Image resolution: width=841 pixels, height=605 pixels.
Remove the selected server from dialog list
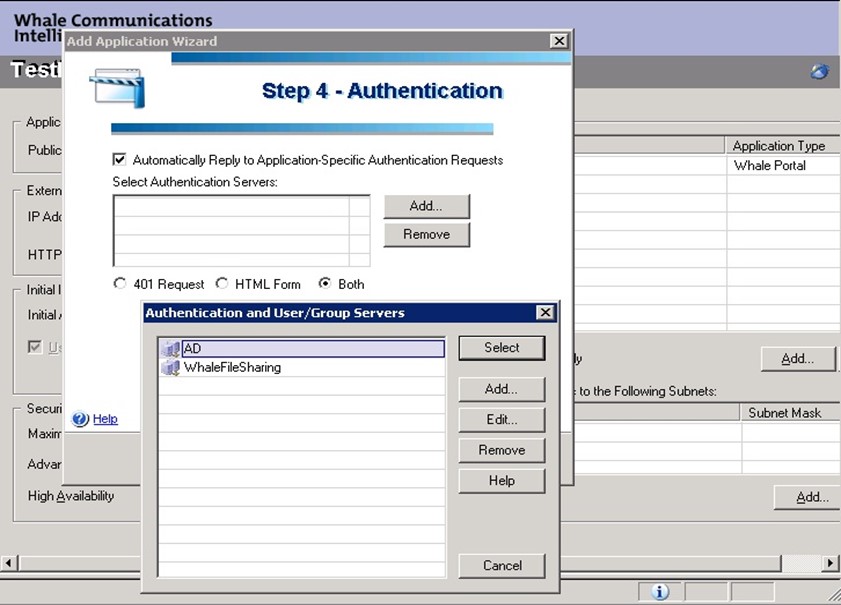pyautogui.click(x=501, y=450)
